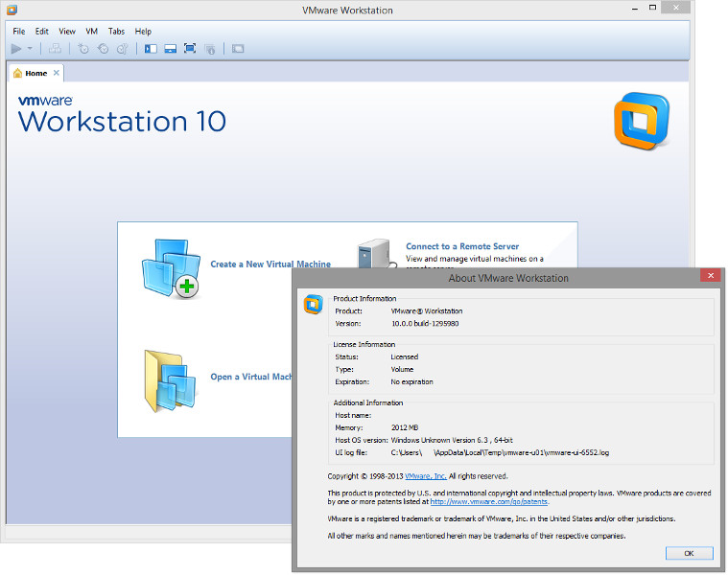
Task: Toggle the library sidebar view icon
Action: [151, 49]
